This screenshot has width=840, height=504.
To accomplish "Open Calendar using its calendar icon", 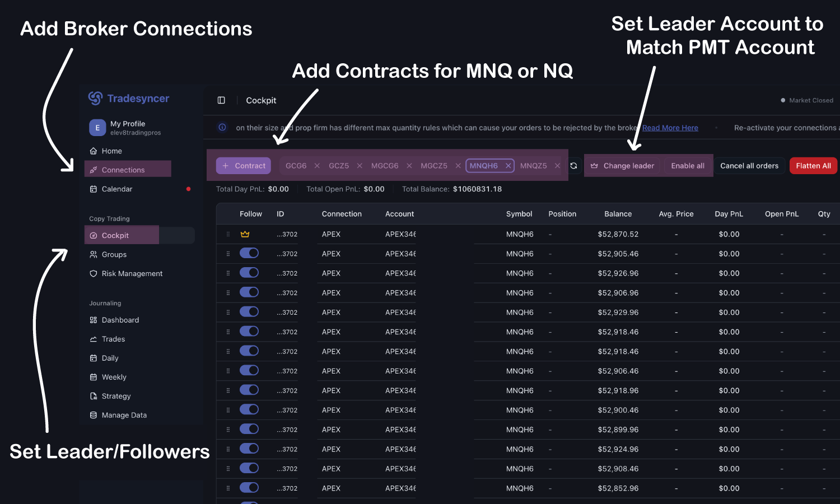I will pyautogui.click(x=93, y=189).
